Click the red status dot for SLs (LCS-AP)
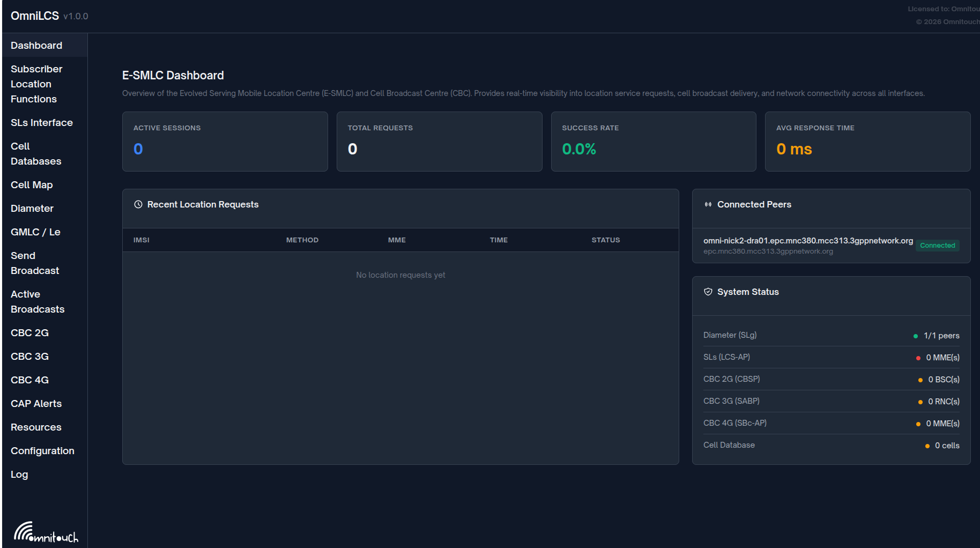The image size is (980, 548). coord(918,357)
